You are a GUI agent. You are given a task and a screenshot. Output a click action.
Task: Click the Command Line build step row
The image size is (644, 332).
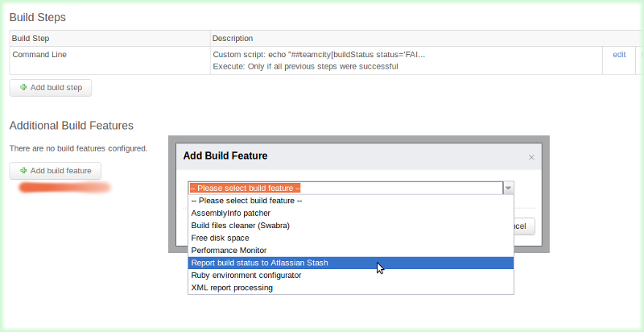click(37, 55)
